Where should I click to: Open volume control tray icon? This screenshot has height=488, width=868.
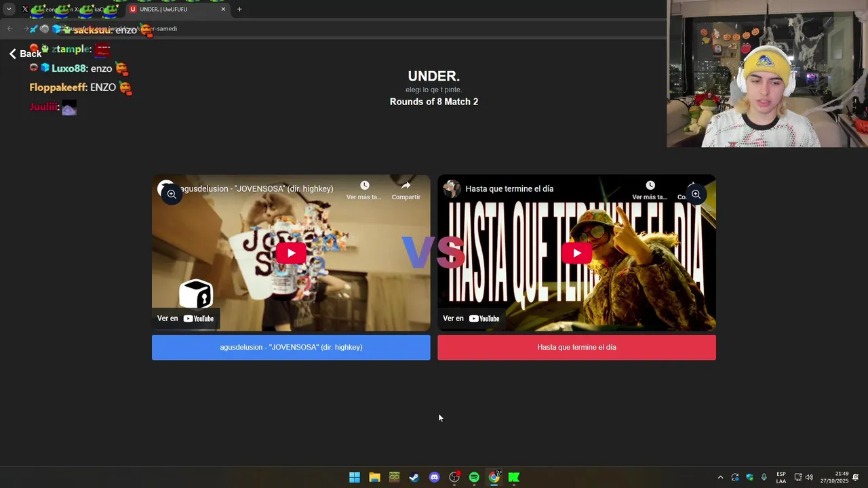809,477
